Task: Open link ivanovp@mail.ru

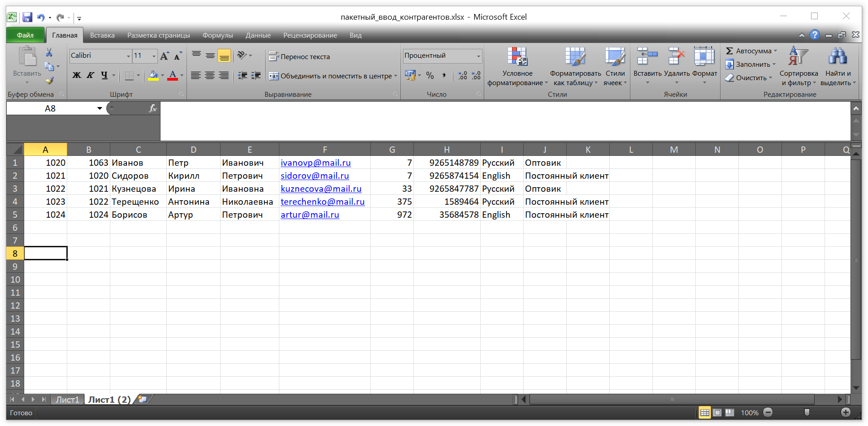Action: [316, 163]
